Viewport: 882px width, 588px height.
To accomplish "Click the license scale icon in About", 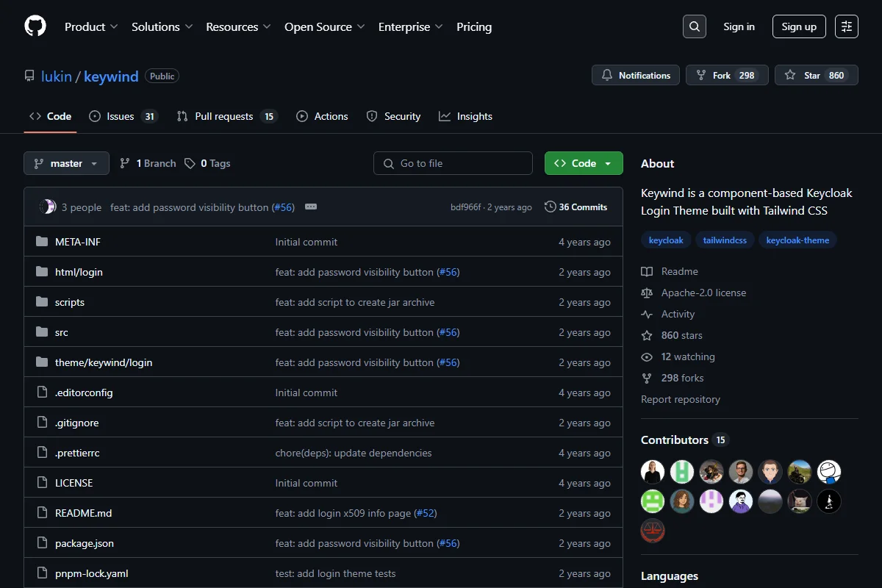I will point(647,293).
